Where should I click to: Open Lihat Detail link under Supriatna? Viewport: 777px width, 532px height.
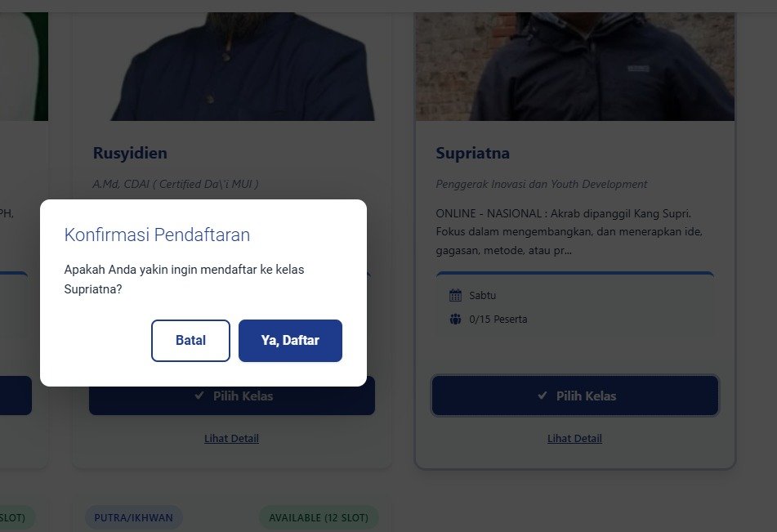pyautogui.click(x=574, y=439)
